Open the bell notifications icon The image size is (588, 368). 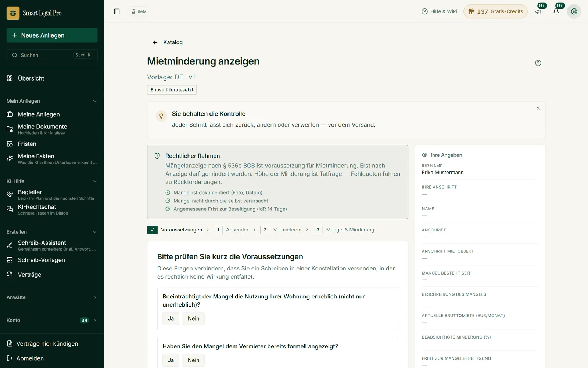pos(556,11)
